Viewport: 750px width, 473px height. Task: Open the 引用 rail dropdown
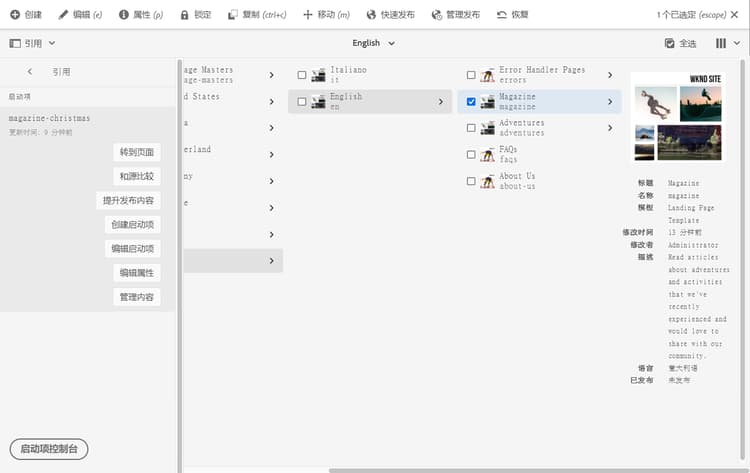tap(32, 44)
